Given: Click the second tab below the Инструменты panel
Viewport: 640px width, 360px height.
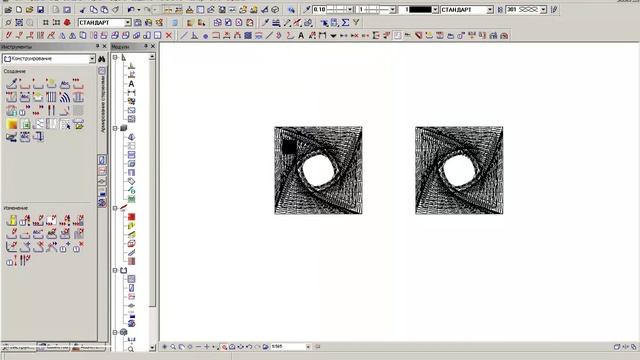Looking at the screenshot, I should (53, 348).
